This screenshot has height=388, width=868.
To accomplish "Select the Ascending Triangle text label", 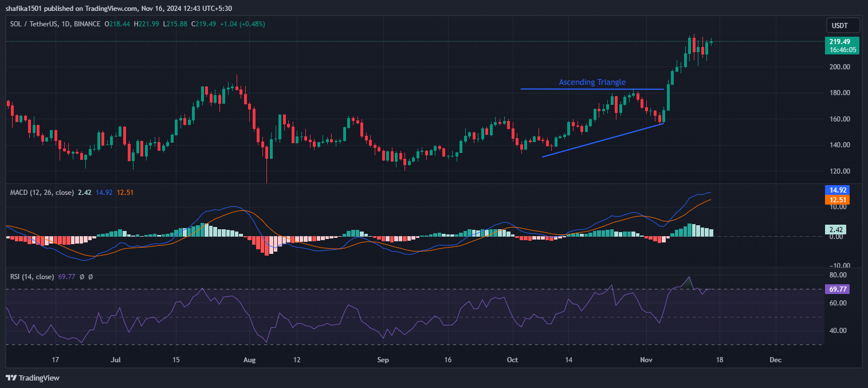I will (592, 83).
